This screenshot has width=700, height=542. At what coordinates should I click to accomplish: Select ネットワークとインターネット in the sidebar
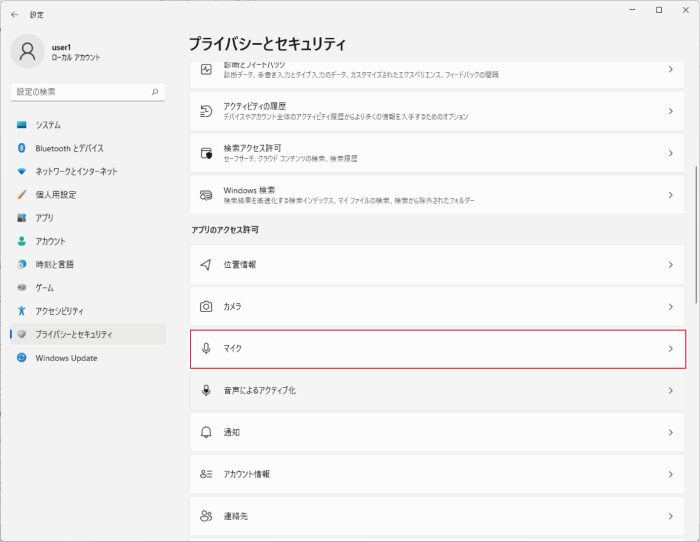point(88,171)
